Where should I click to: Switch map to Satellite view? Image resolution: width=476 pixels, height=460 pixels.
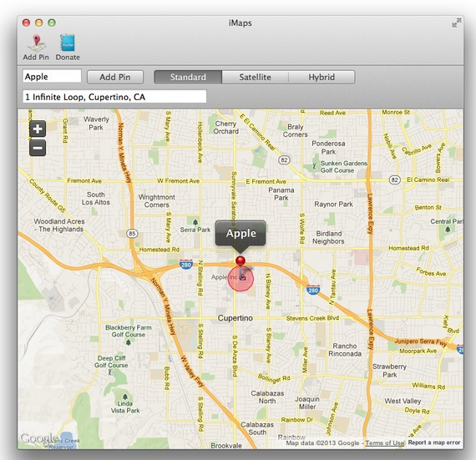(x=255, y=77)
